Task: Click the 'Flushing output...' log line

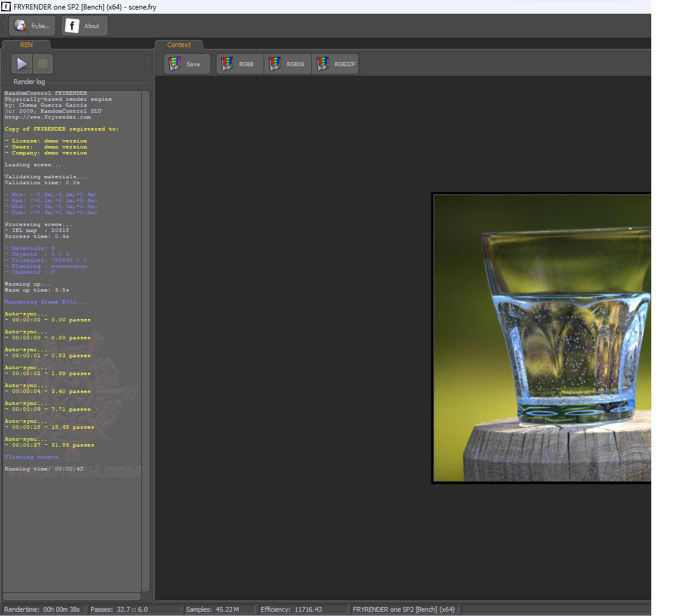Action: tap(37, 457)
